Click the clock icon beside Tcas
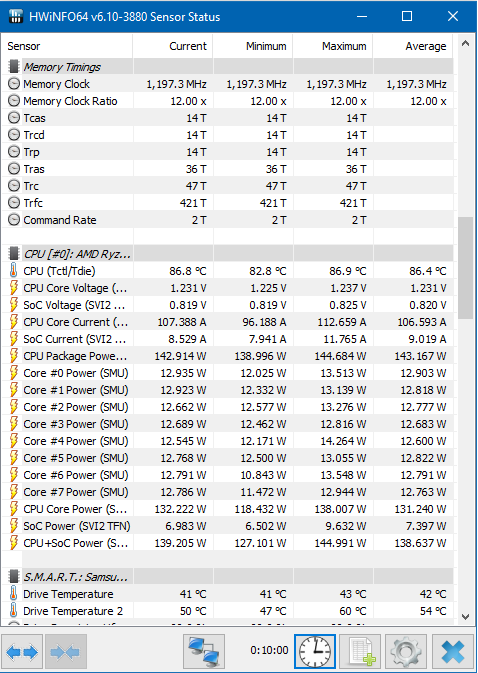Viewport: 478px width, 673px height. 14,118
